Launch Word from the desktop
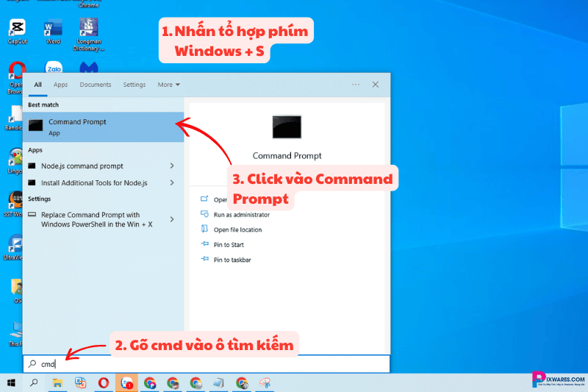Screen dimensions: 588x392 pyautogui.click(x=53, y=29)
